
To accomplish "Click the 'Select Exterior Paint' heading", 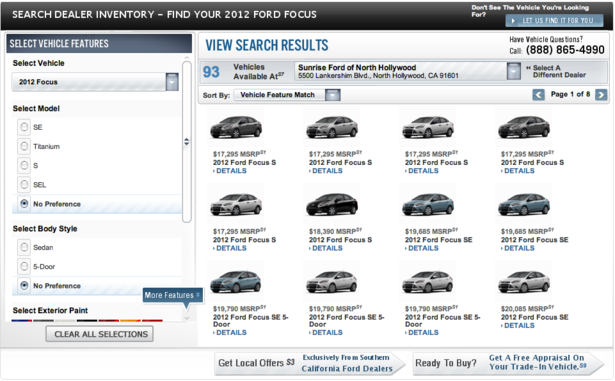I will pyautogui.click(x=50, y=310).
